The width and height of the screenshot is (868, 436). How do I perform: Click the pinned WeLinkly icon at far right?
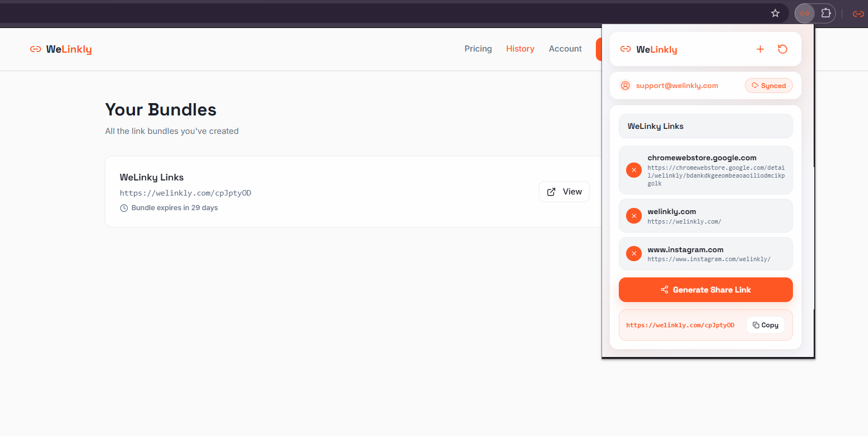[x=858, y=13]
